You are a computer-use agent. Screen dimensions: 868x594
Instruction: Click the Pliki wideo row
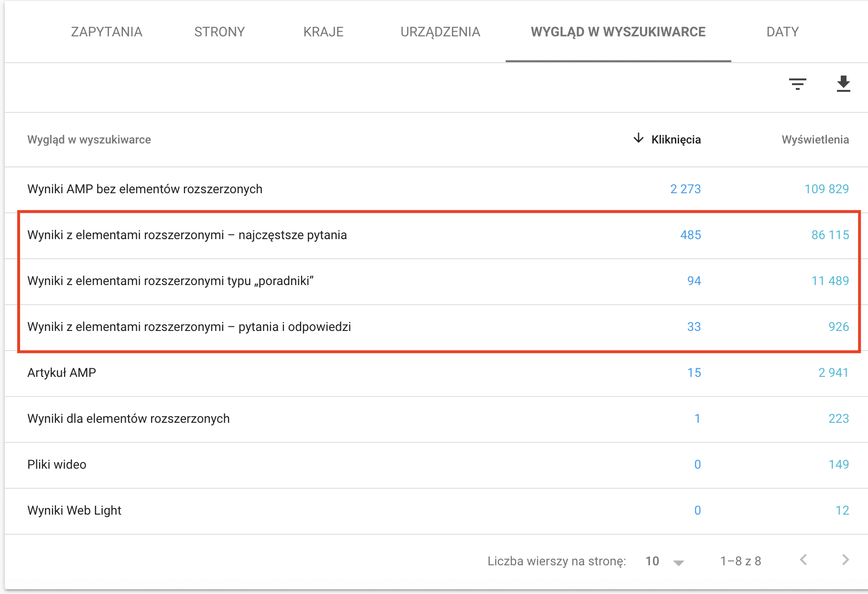point(57,465)
